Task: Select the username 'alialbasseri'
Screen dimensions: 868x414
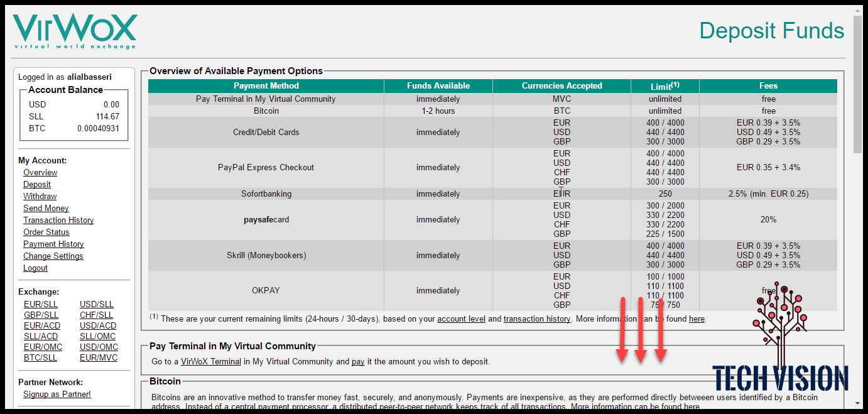Action: click(x=89, y=77)
